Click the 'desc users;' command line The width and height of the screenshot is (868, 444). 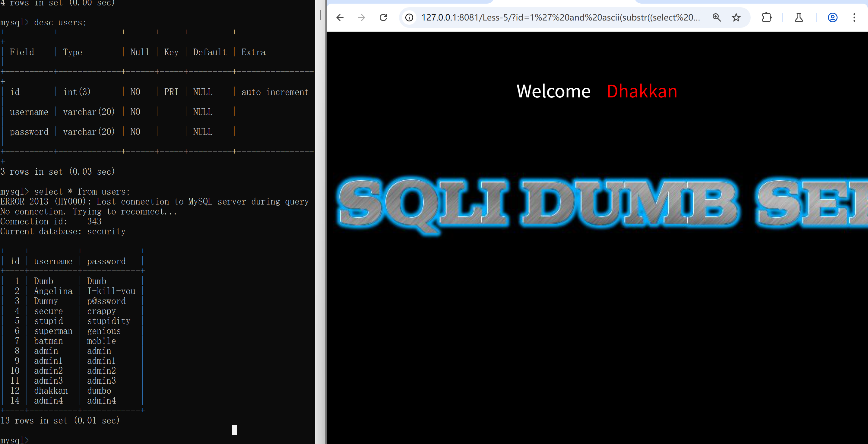tap(60, 23)
